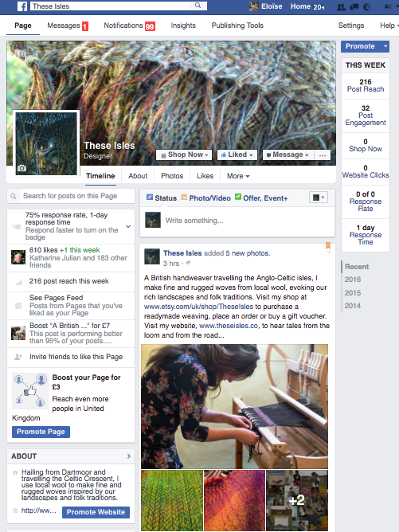Open the More dropdown tab

tap(238, 176)
